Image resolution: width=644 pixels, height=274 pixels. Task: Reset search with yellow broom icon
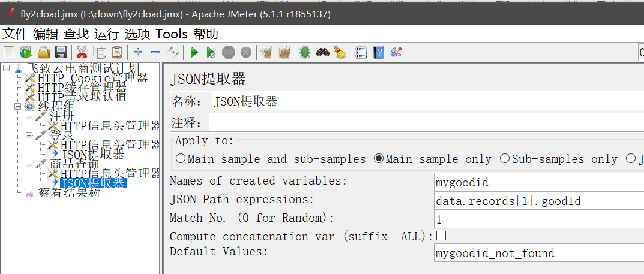point(340,52)
